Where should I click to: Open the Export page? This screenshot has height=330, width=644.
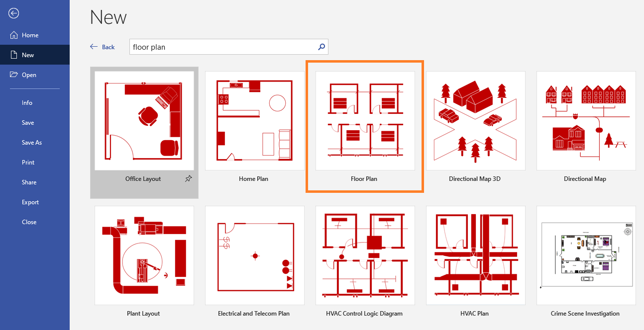click(x=29, y=202)
